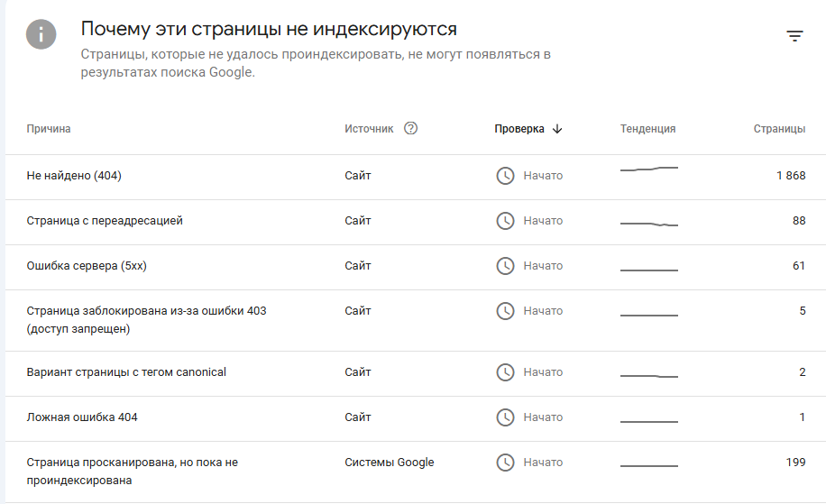Screen dimensions: 826x504
Task: Click the trend sparkline for Не найдено (404)
Action: coord(649,169)
